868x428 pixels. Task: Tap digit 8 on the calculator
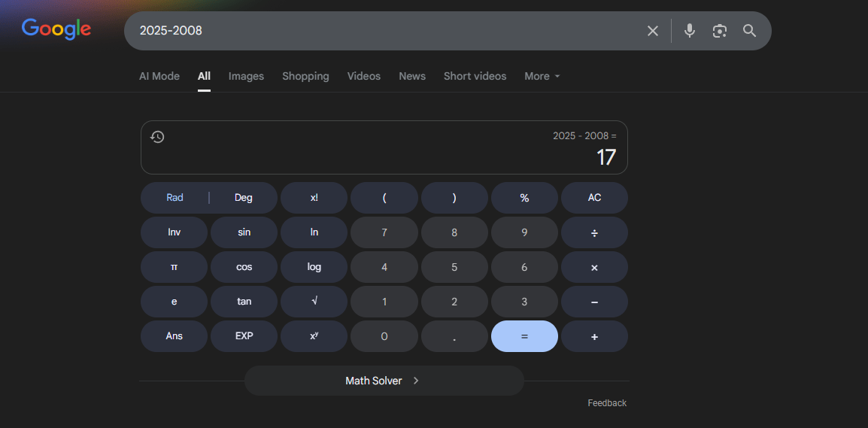[454, 232]
